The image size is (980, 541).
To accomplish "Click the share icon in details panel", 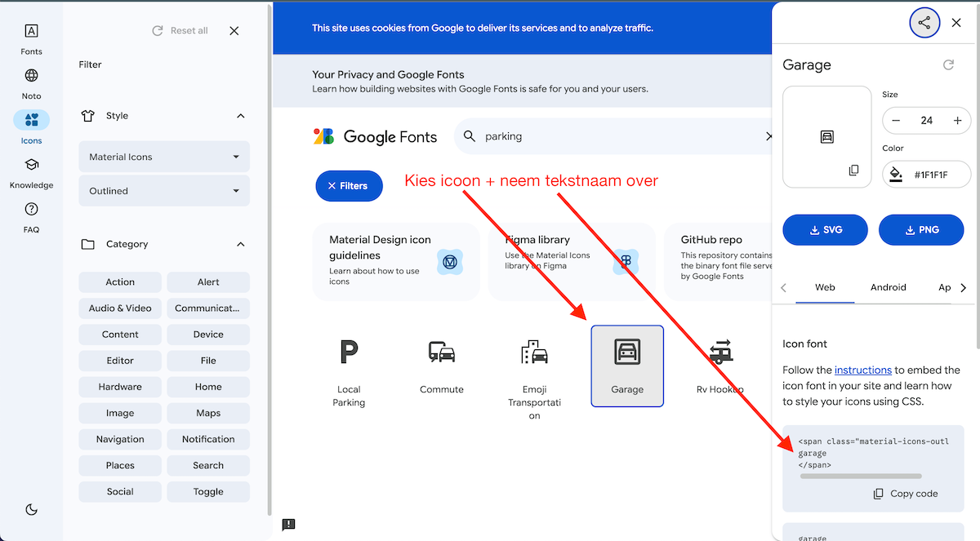I will tap(924, 23).
